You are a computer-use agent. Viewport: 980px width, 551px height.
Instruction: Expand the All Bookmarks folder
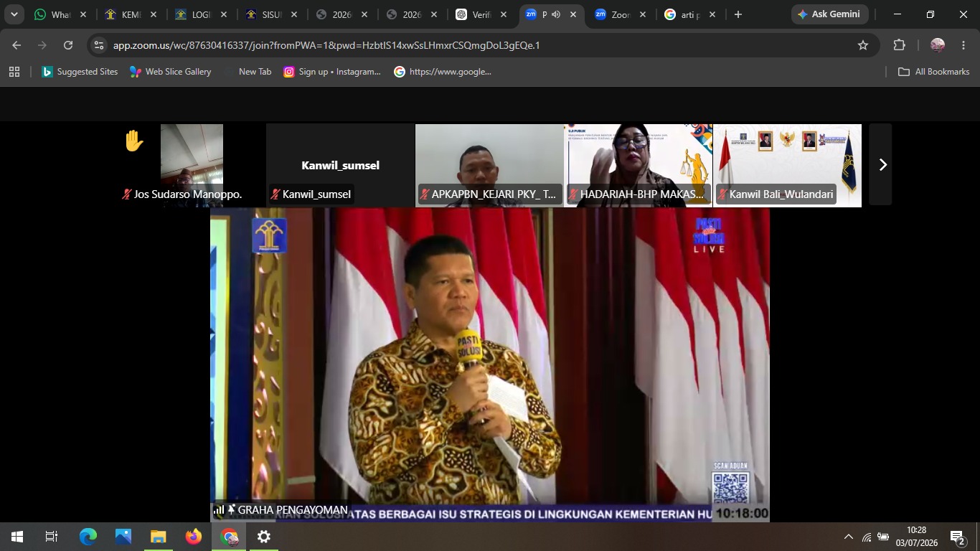933,72
